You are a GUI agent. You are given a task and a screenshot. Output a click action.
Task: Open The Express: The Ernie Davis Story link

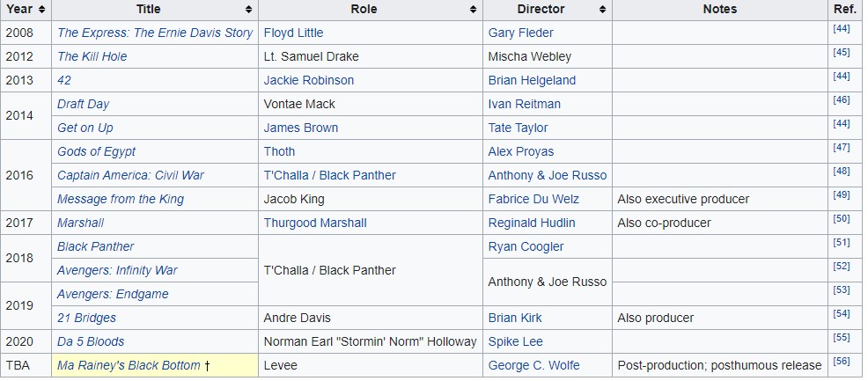tap(155, 33)
